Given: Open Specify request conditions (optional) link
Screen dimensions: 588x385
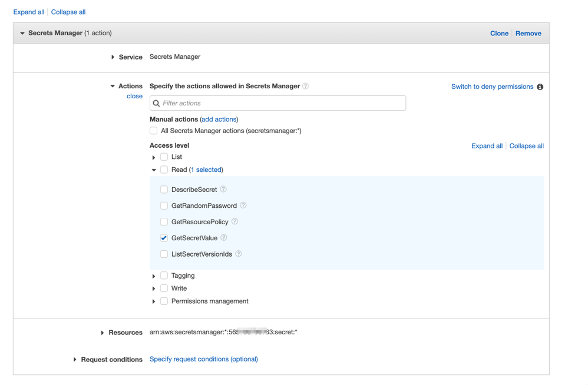Looking at the screenshot, I should coord(204,359).
